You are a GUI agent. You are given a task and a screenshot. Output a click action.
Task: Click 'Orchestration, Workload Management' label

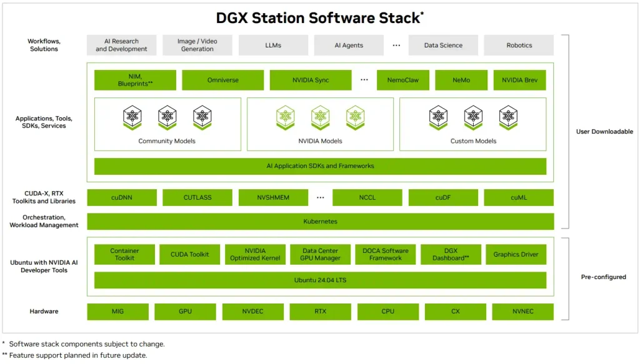[44, 222]
